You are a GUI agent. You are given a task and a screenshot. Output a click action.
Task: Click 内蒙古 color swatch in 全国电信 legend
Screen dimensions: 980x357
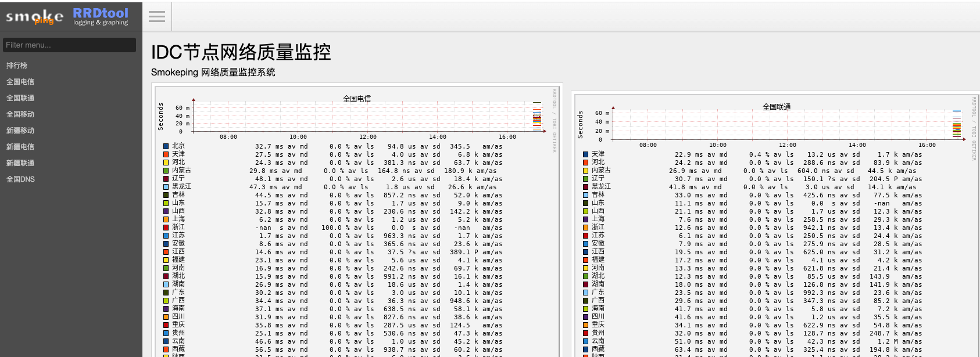pos(166,171)
